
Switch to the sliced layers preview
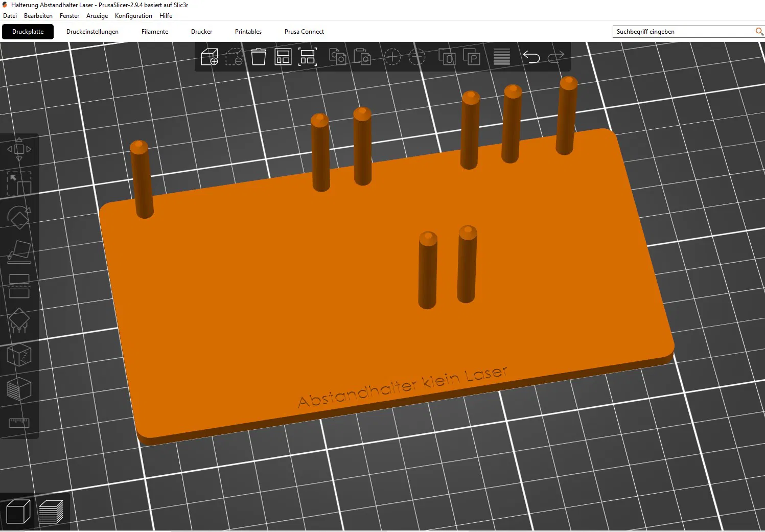click(x=51, y=511)
